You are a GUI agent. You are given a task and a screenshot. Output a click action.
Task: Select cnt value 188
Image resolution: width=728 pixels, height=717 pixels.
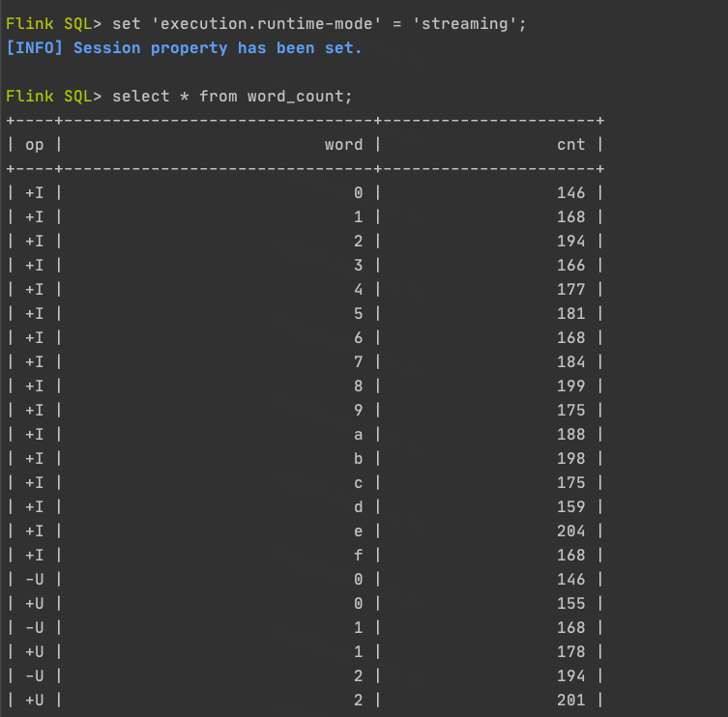click(570, 434)
